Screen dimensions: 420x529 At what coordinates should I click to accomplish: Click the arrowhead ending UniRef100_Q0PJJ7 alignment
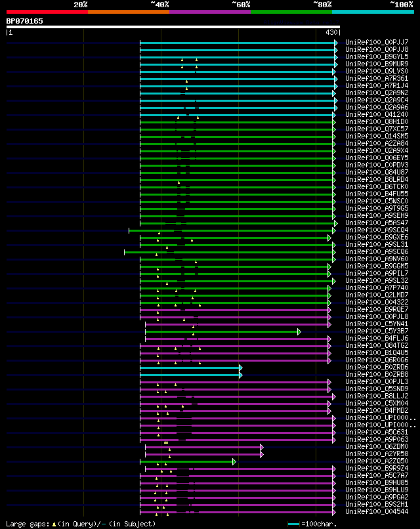[336, 43]
